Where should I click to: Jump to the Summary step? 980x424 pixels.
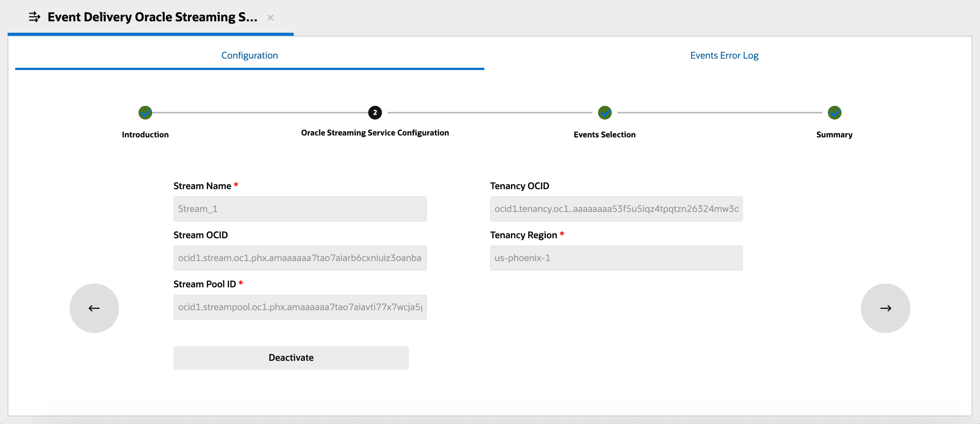pos(835,134)
